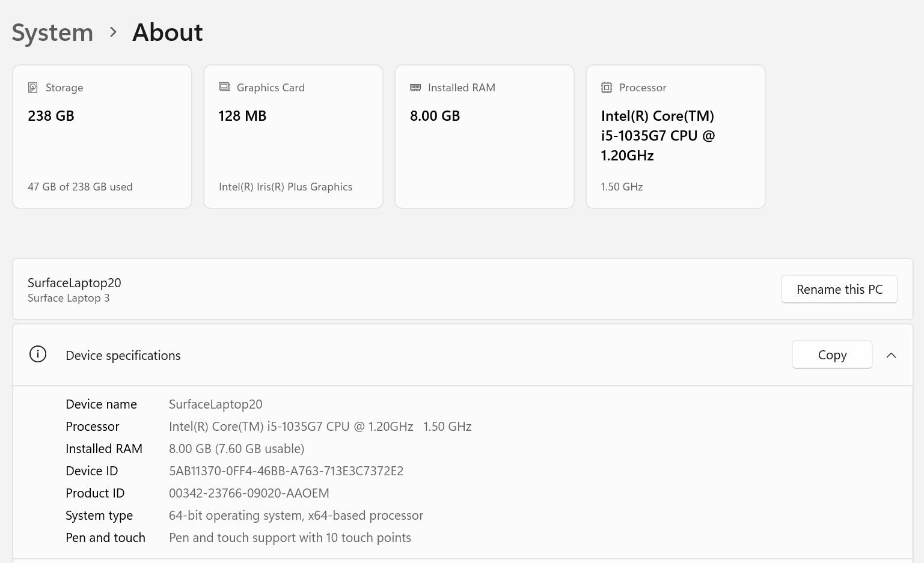
Task: Copy the device specifications
Action: (x=832, y=355)
